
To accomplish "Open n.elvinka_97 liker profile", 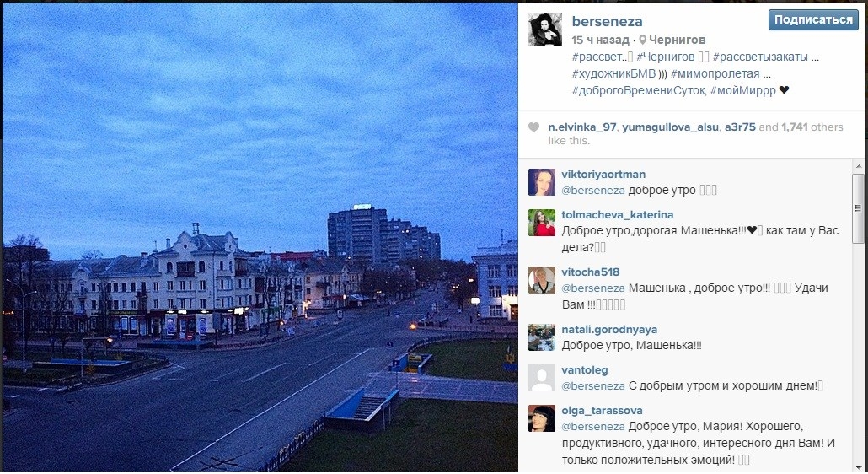I will [581, 127].
